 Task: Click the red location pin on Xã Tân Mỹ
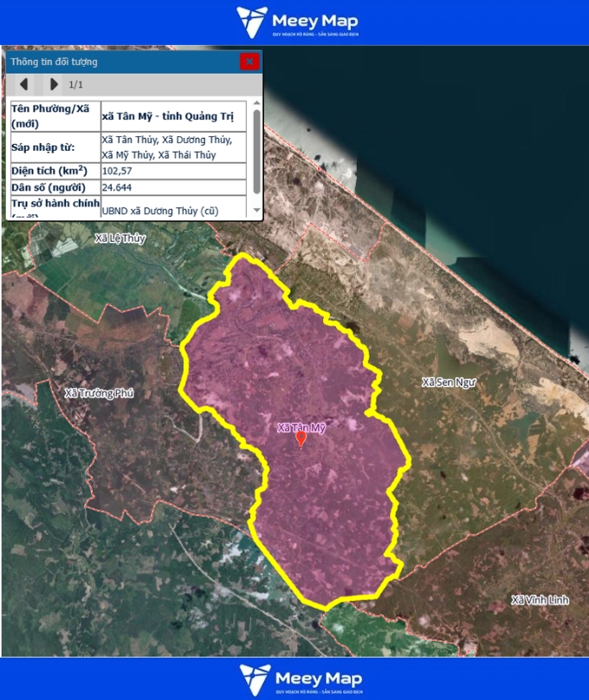[x=301, y=439]
